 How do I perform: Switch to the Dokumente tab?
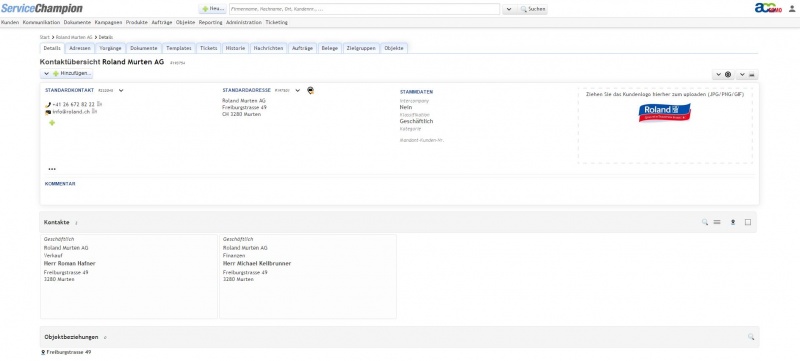143,48
